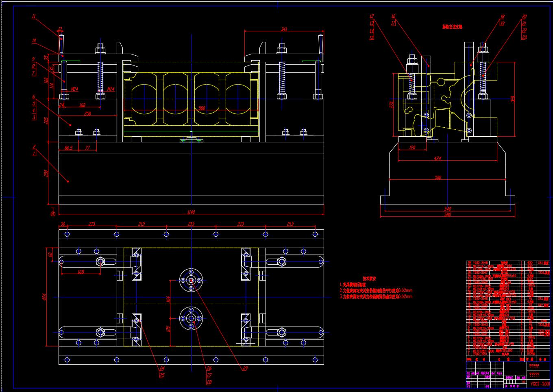
Task: Select part balloon number 10
Action: click(34, 41)
